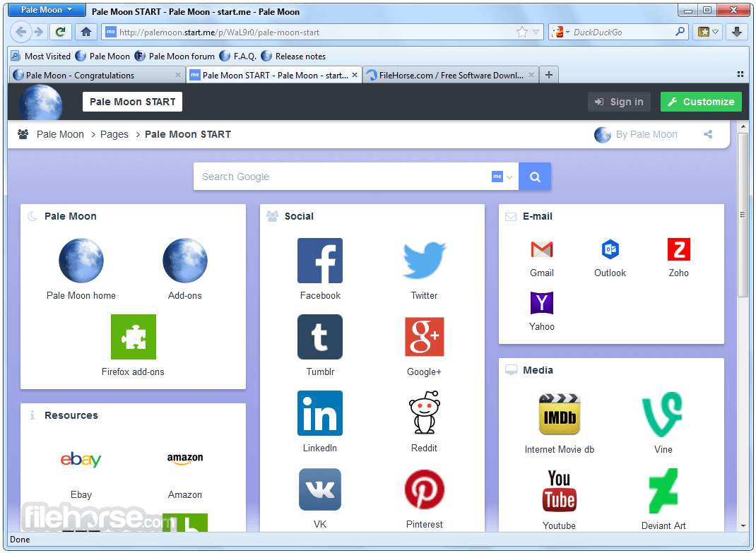Open the Outlook icon
This screenshot has height=553, width=756.
tap(610, 249)
